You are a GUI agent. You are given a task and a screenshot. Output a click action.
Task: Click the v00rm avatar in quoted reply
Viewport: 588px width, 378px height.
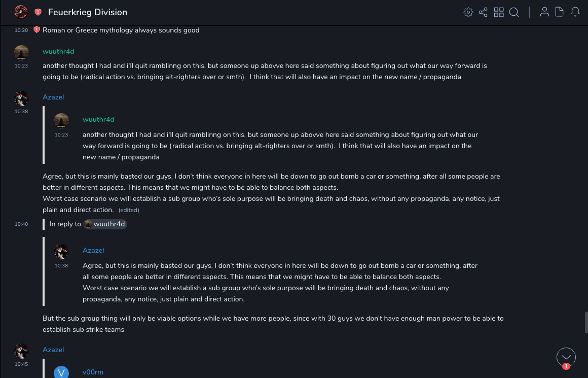(x=61, y=372)
